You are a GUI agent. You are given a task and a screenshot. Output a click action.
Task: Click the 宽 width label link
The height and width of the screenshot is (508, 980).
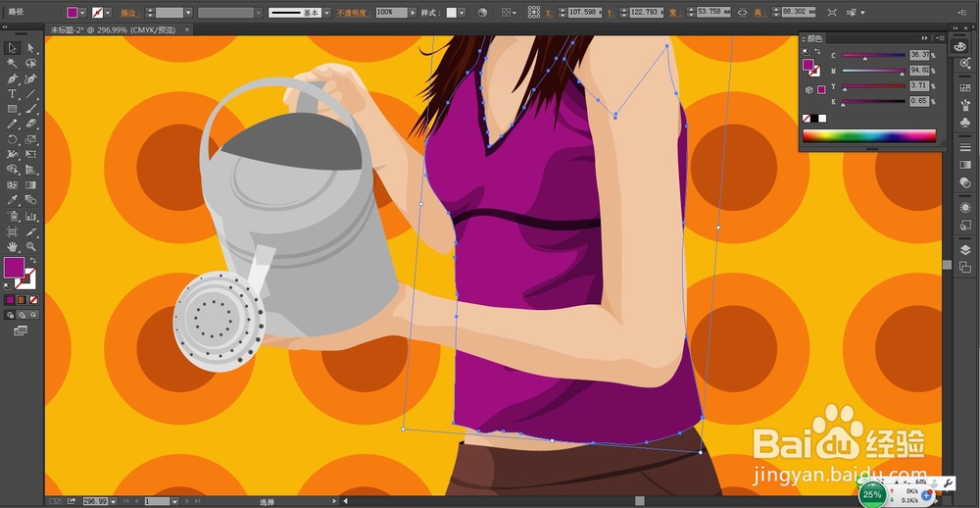(677, 13)
